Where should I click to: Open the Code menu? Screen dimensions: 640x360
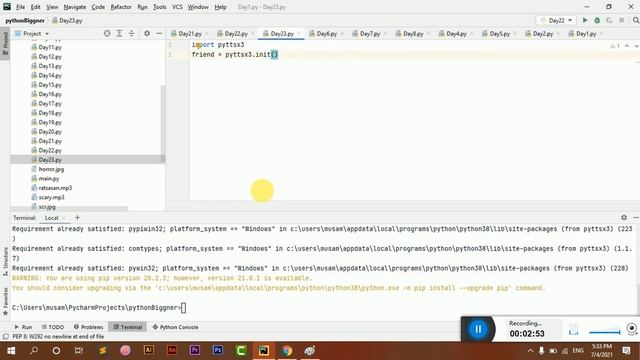pyautogui.click(x=98, y=7)
